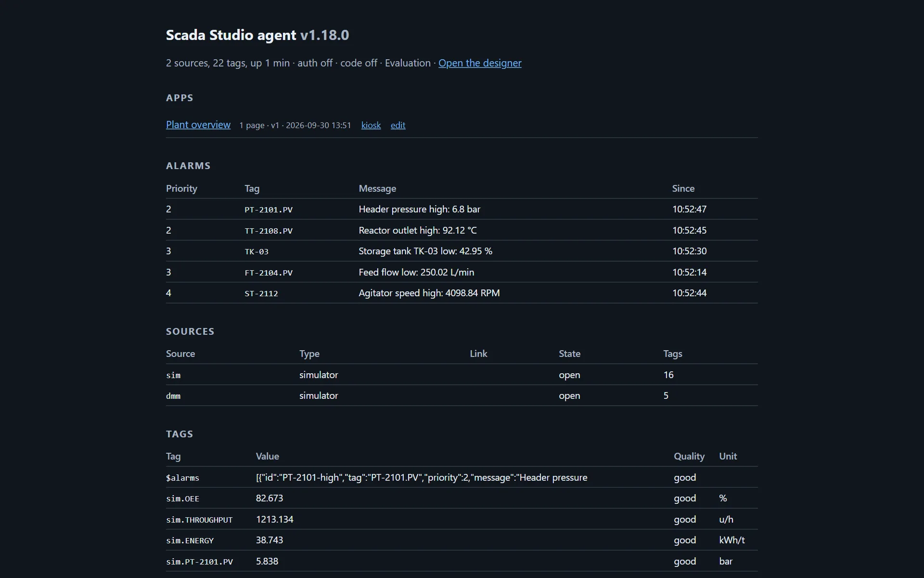Click the Priority column header in Alarms
This screenshot has width=924, height=578.
tap(181, 188)
